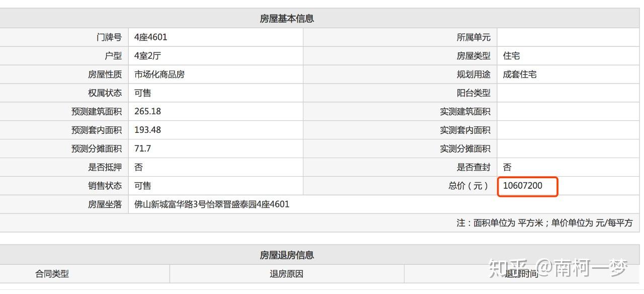The width and height of the screenshot is (644, 294).
Task: Click the 所属单元 field label
Action: (x=473, y=37)
